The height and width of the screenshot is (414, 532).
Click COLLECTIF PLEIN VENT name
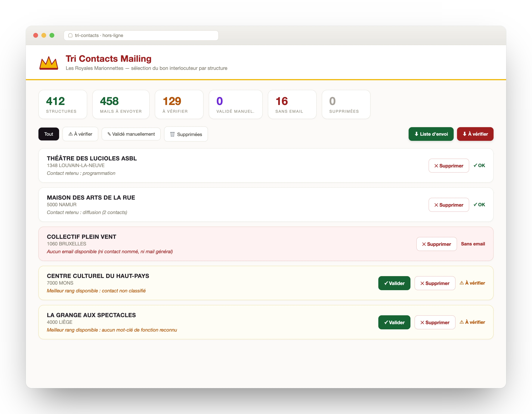82,237
